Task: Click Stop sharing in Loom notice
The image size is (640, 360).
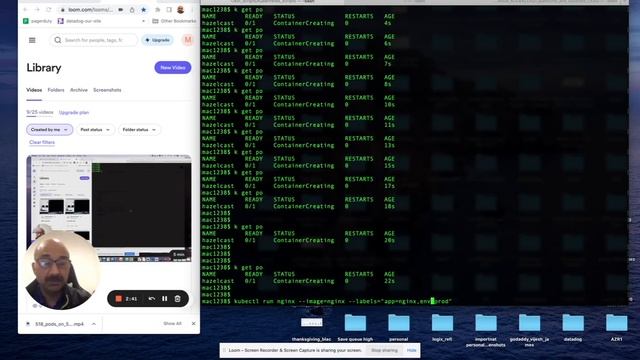Action: coord(384,350)
